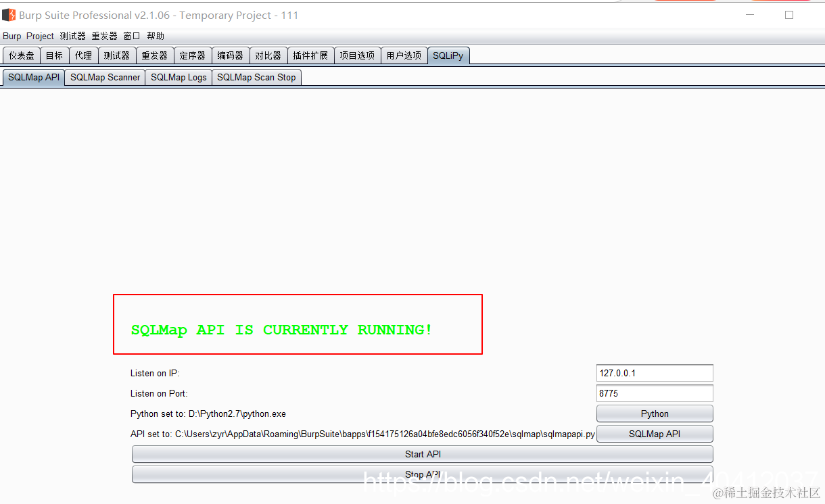Open the Project menu
This screenshot has width=825, height=504.
pyautogui.click(x=40, y=36)
